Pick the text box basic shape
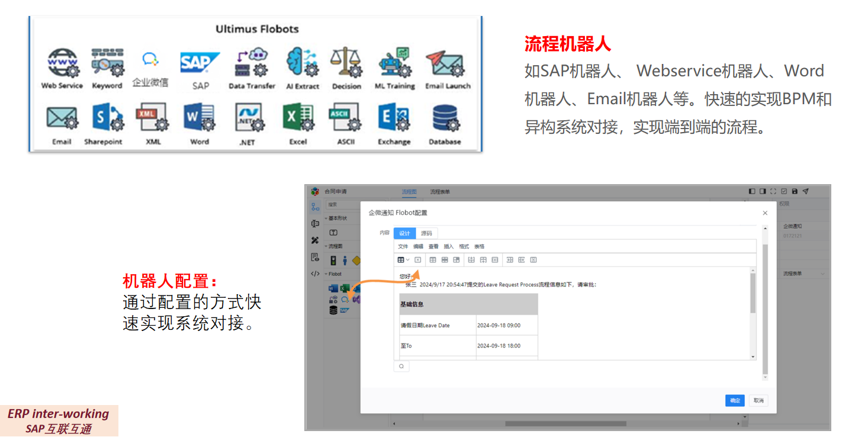This screenshot has height=437, width=868. pyautogui.click(x=333, y=233)
